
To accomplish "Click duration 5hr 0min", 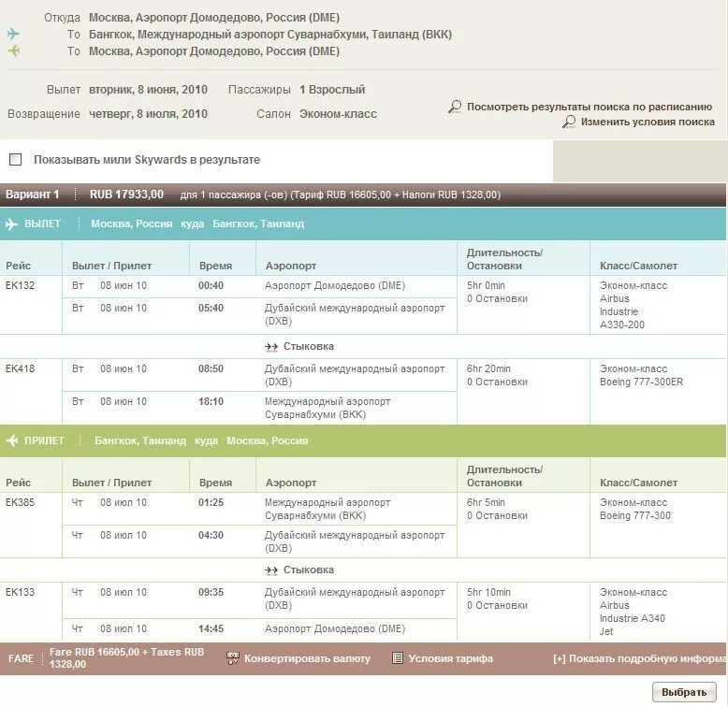I will coord(486,285).
